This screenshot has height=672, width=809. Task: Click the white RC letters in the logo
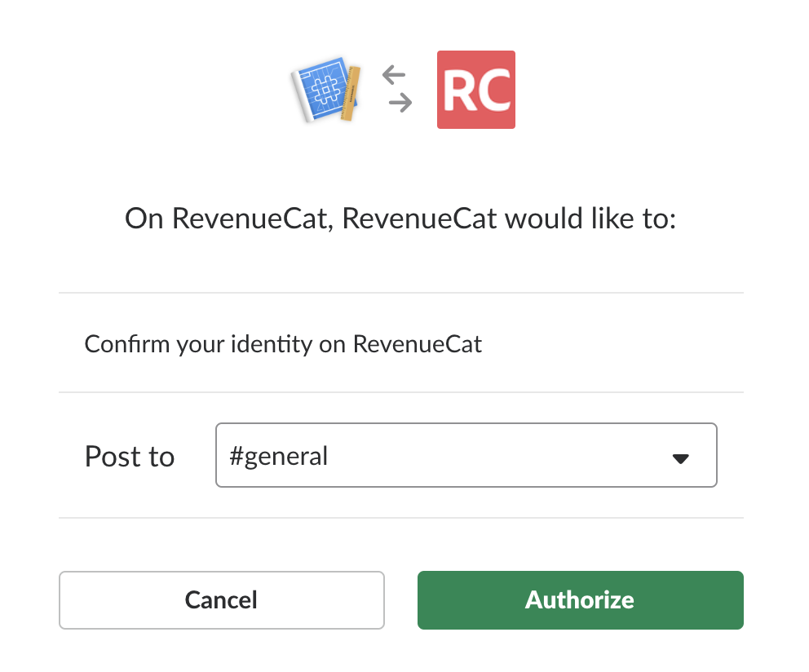tap(476, 91)
